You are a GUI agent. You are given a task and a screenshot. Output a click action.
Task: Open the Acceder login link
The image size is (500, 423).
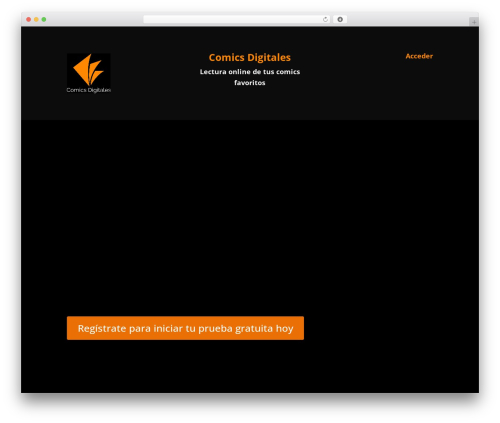click(419, 56)
